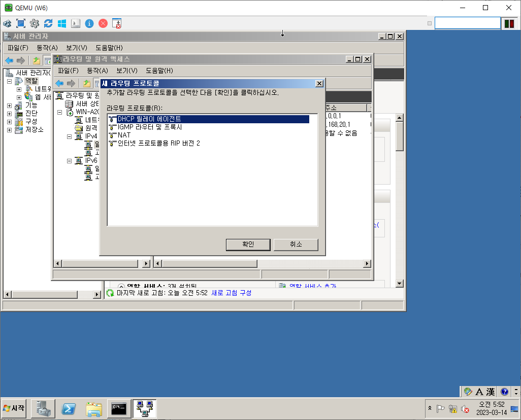
Task: Click QEMU disk drive icon
Action: 76,23
